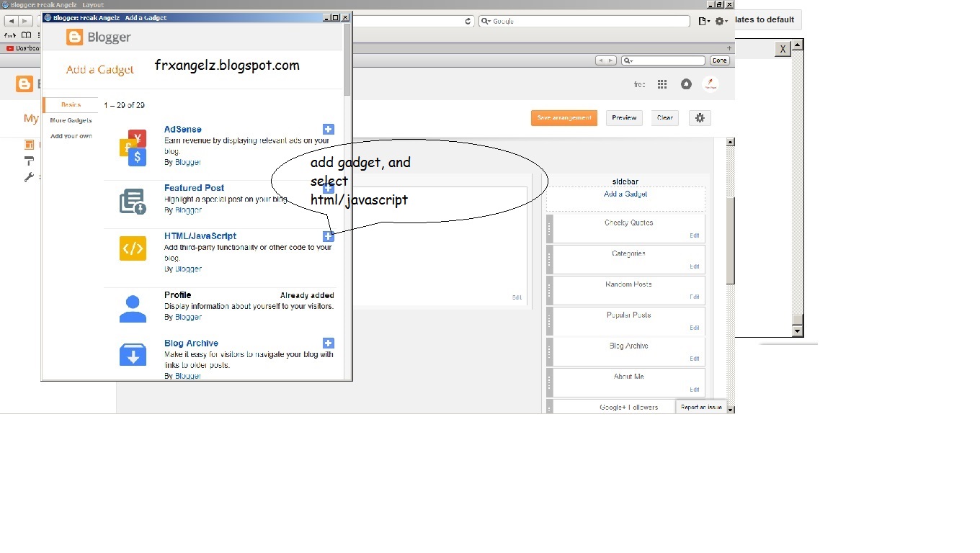Click the browser forward arrow button
The image size is (980, 553).
point(26,21)
